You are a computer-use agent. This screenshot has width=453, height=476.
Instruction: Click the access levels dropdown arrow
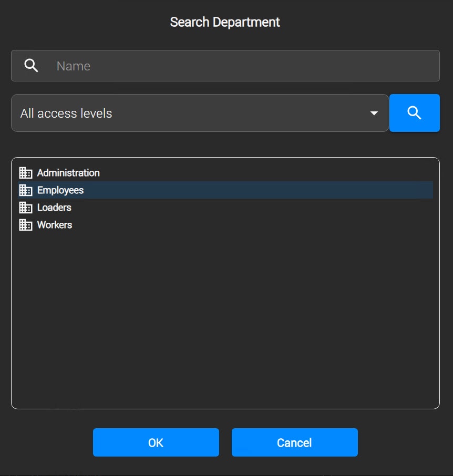point(374,113)
